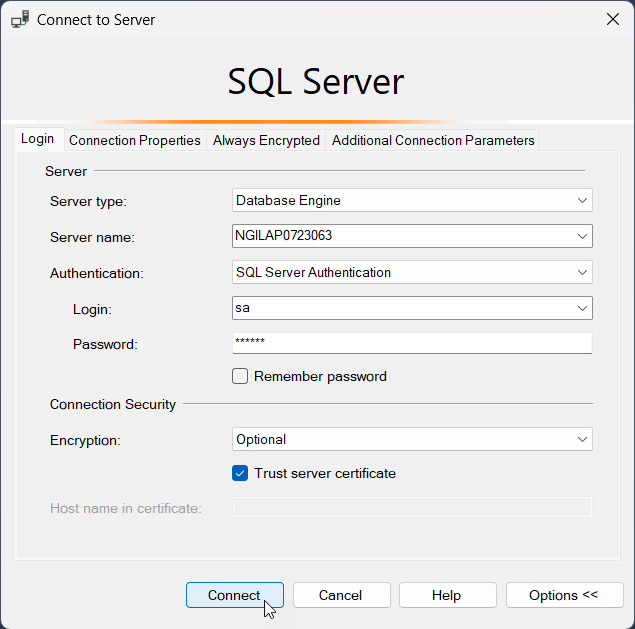Click the Server type label
This screenshot has height=629, width=635.
[88, 201]
